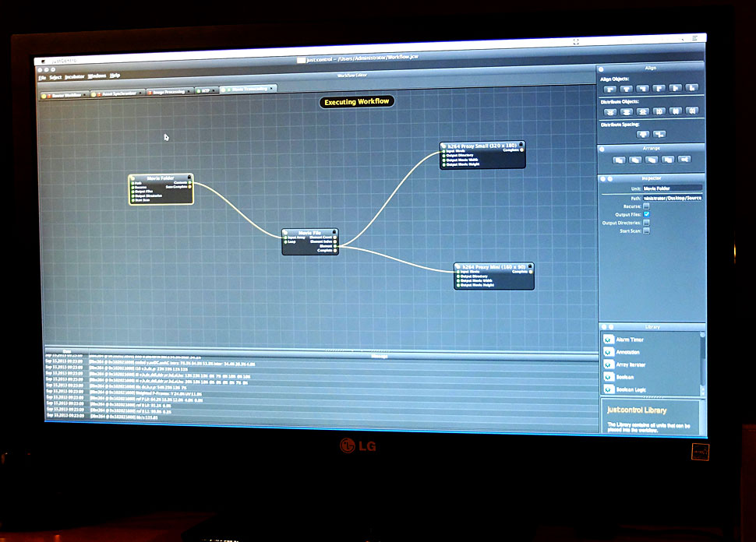Collapse the Arrange panel via its header button
Screen dimensions: 756x542
pos(602,147)
